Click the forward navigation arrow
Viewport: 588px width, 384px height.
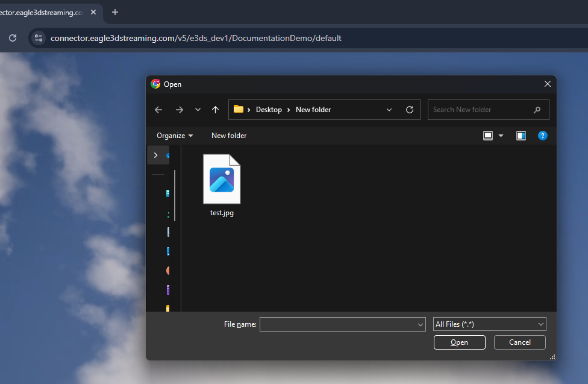point(179,110)
